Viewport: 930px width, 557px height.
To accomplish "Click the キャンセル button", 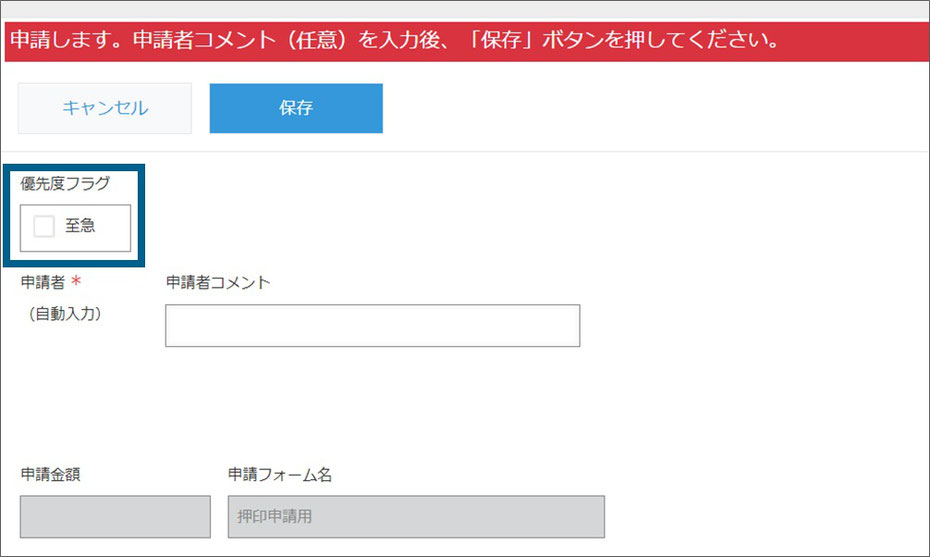I will click(104, 108).
